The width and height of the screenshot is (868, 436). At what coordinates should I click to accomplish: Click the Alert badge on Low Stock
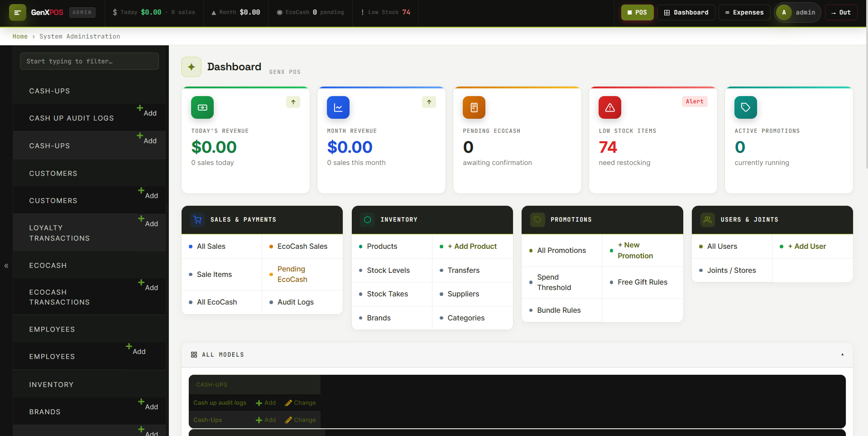coord(695,102)
